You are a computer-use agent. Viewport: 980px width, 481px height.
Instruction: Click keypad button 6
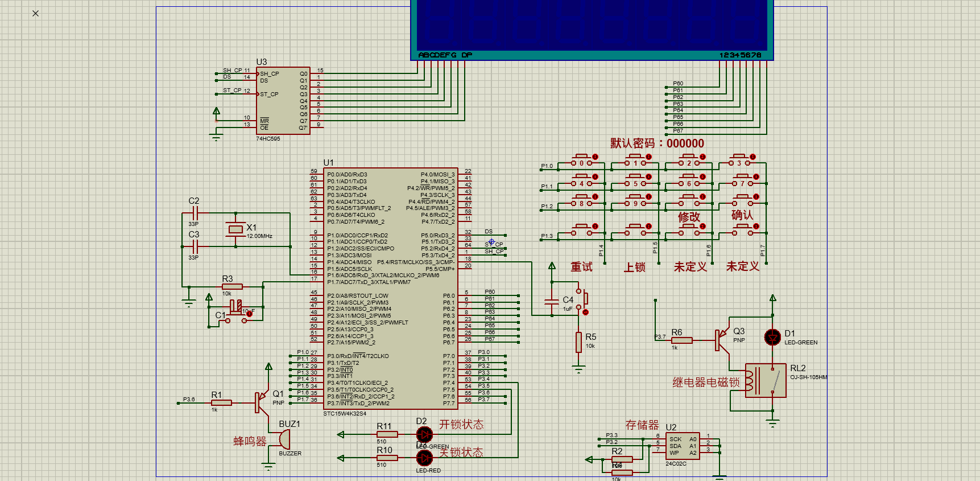(689, 180)
